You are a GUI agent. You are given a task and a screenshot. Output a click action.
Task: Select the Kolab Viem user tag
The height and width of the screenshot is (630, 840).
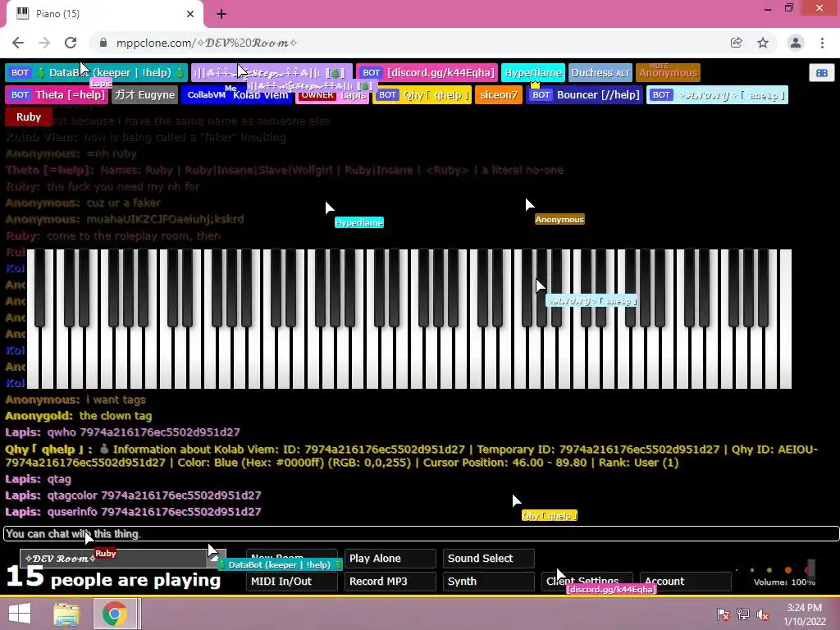[x=236, y=96]
